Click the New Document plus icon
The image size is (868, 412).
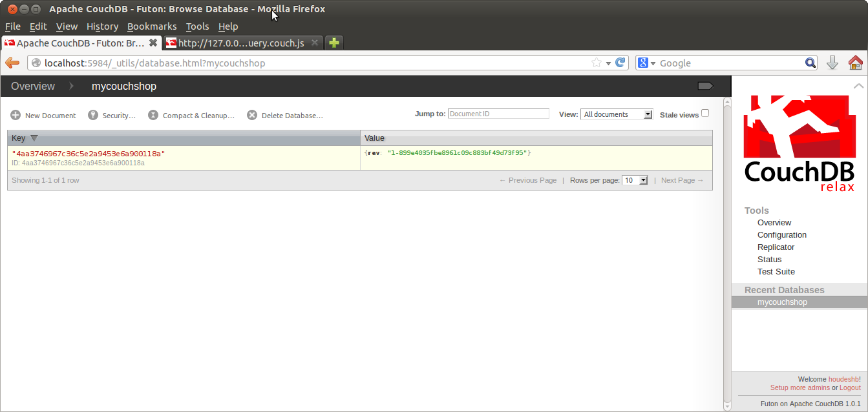pos(16,115)
